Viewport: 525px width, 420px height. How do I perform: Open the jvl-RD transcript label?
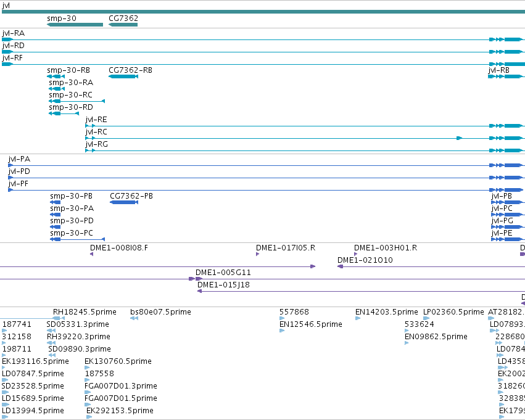click(x=14, y=46)
